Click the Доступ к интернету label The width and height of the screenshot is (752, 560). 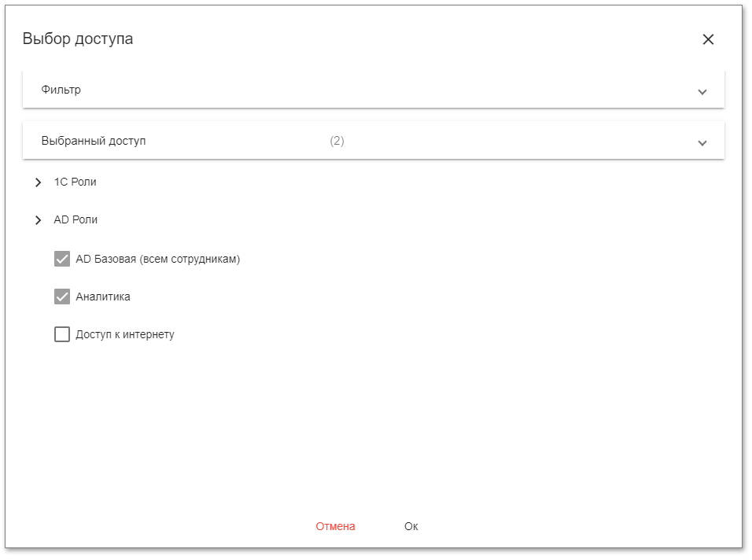coord(125,334)
